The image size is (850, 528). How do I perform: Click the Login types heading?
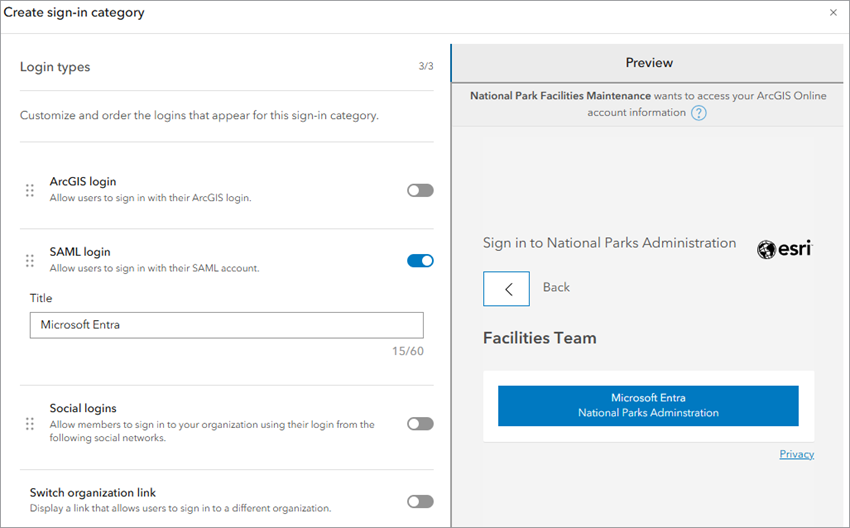coord(55,67)
